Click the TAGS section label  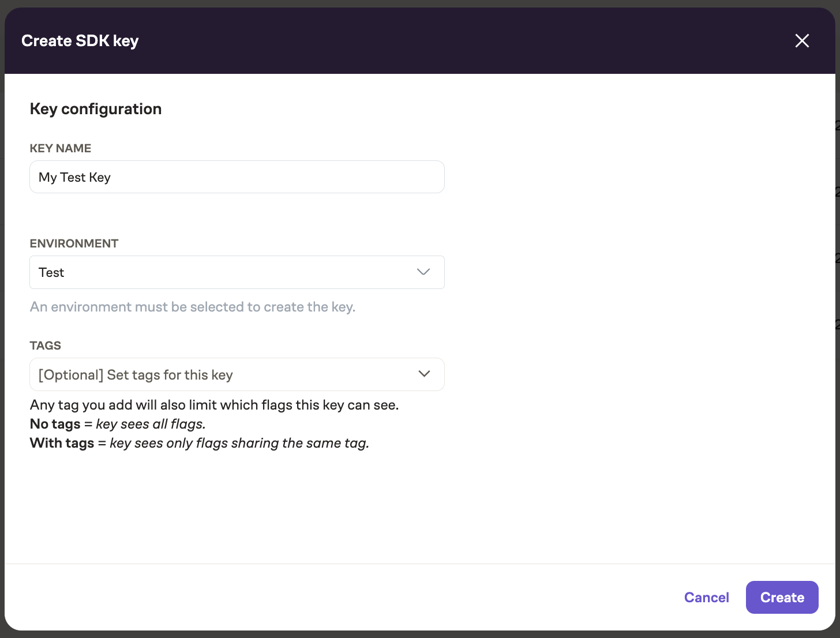point(45,345)
